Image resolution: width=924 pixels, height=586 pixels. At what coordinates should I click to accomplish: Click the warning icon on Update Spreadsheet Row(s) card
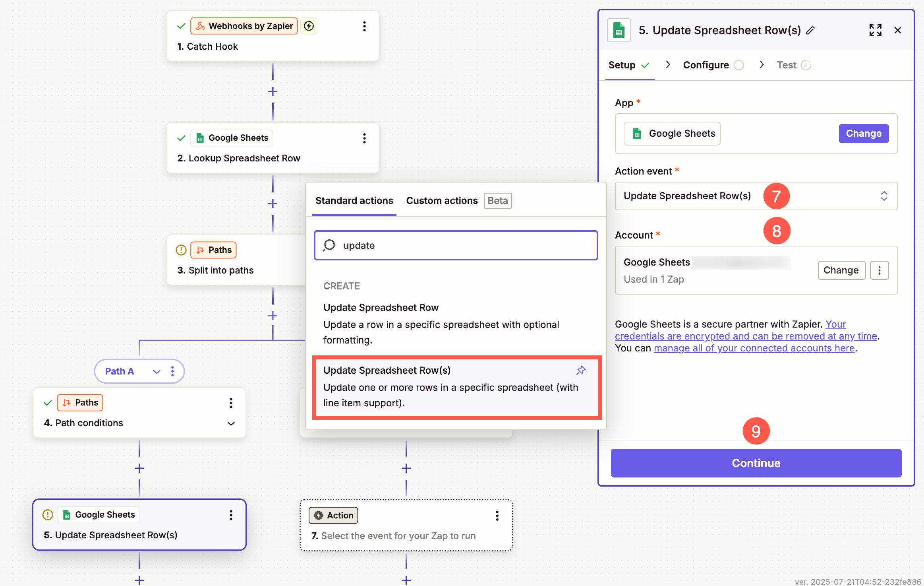coord(48,515)
